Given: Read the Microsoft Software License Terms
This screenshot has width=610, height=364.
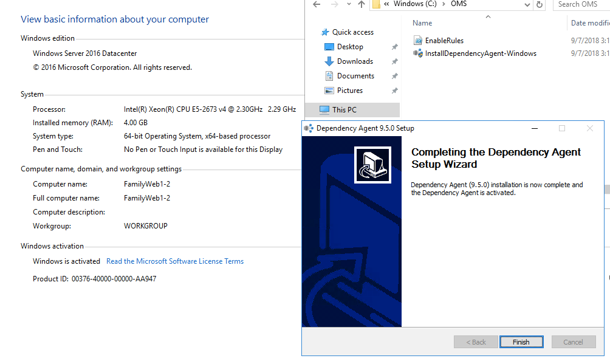Looking at the screenshot, I should click(175, 261).
